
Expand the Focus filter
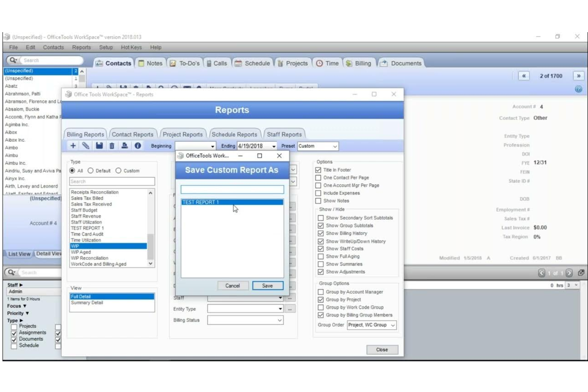pyautogui.click(x=25, y=306)
